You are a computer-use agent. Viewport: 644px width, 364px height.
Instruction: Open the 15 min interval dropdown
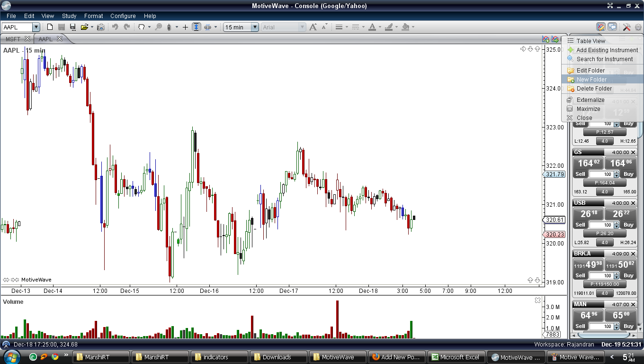[255, 27]
